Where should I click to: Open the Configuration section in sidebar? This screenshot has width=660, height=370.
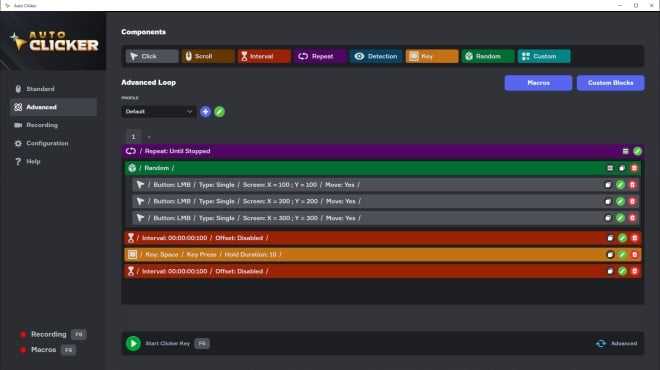tap(47, 143)
